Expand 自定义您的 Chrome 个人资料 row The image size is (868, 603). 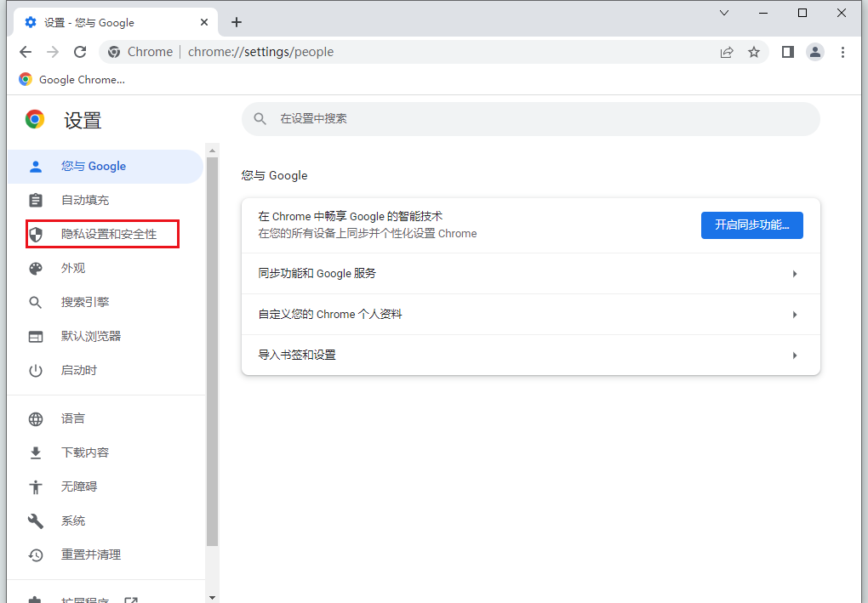point(530,314)
